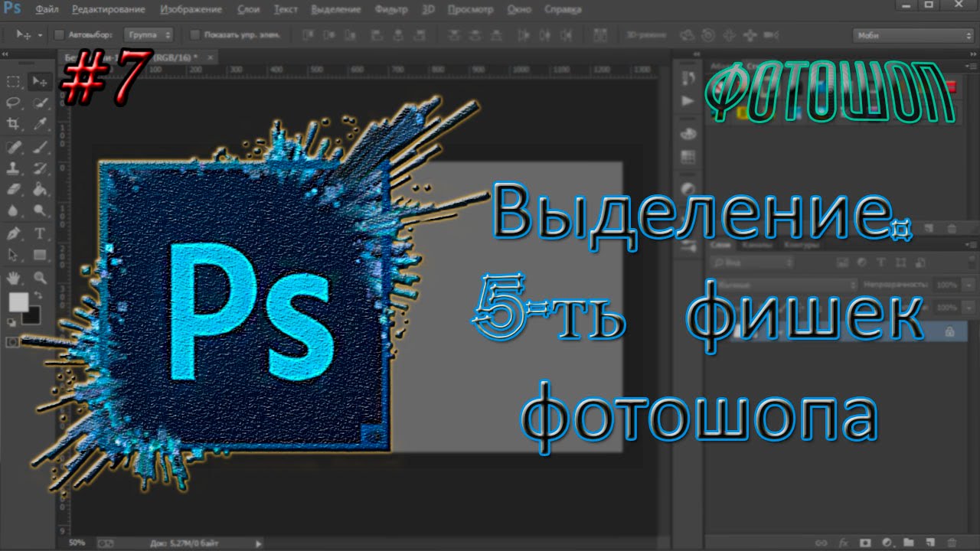The height and width of the screenshot is (551, 980).
Task: Click the lock icon on the layer
Action: [x=949, y=331]
